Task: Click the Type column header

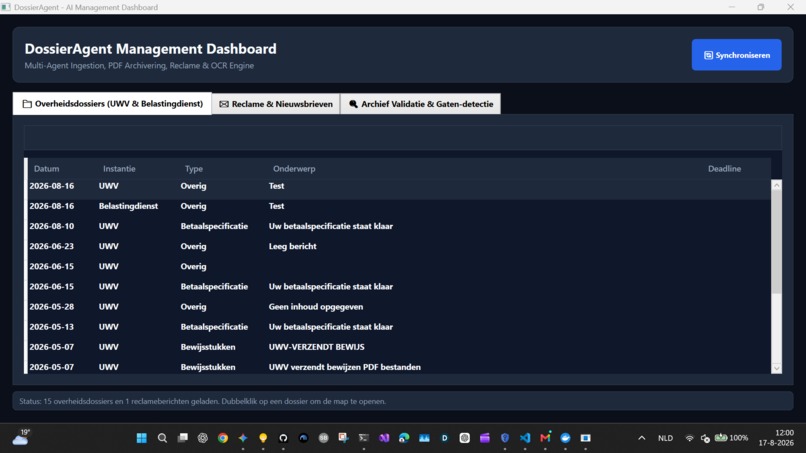Action: 194,169
